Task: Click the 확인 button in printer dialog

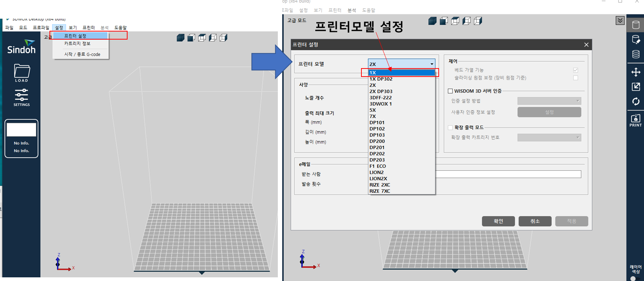Action: (x=498, y=221)
